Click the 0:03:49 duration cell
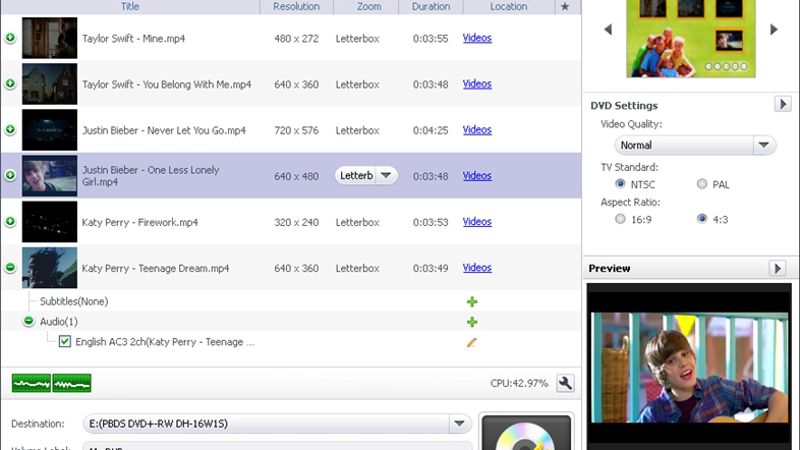 [431, 268]
